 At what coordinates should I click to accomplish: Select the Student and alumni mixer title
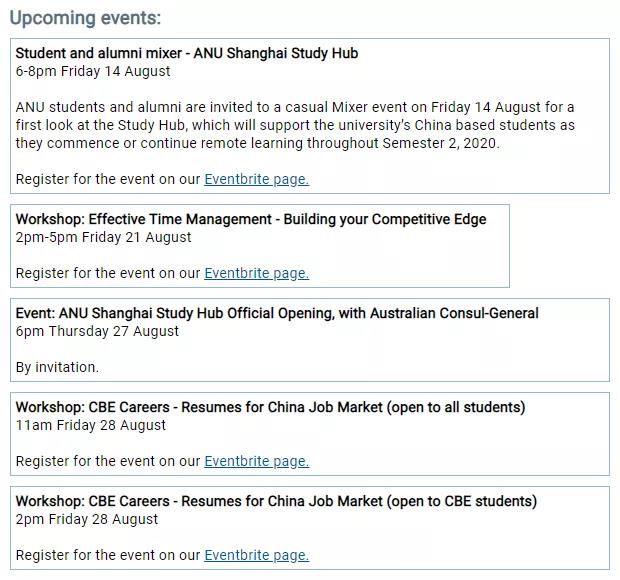(x=187, y=53)
